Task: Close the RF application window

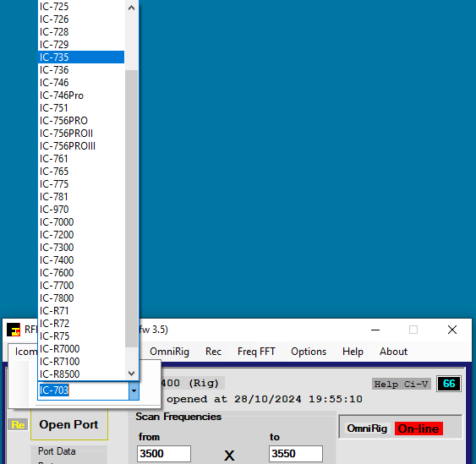Action: pyautogui.click(x=452, y=330)
